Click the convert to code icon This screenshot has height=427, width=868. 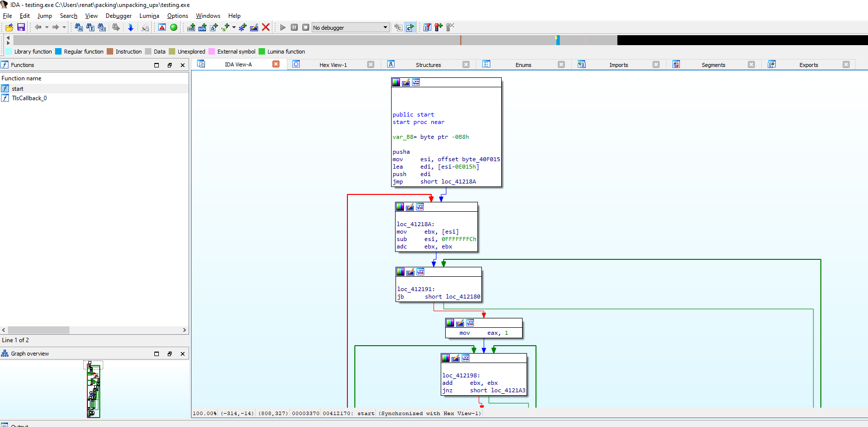191,27
